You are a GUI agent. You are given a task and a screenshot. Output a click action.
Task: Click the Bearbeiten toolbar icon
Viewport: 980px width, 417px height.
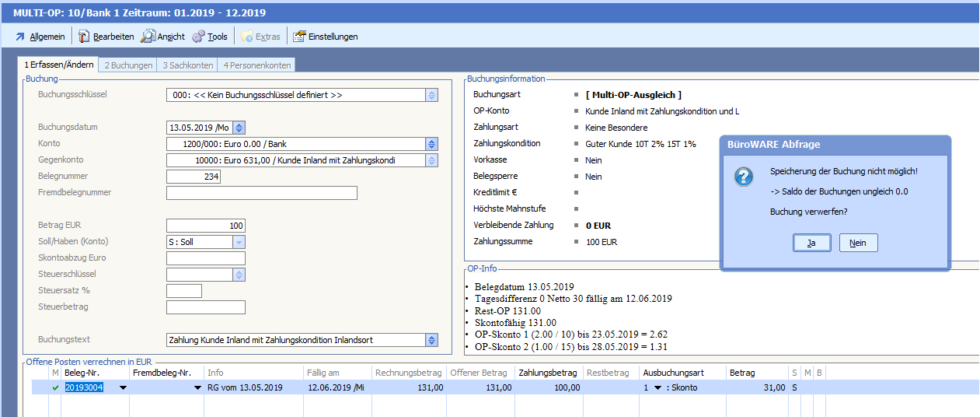(x=83, y=37)
